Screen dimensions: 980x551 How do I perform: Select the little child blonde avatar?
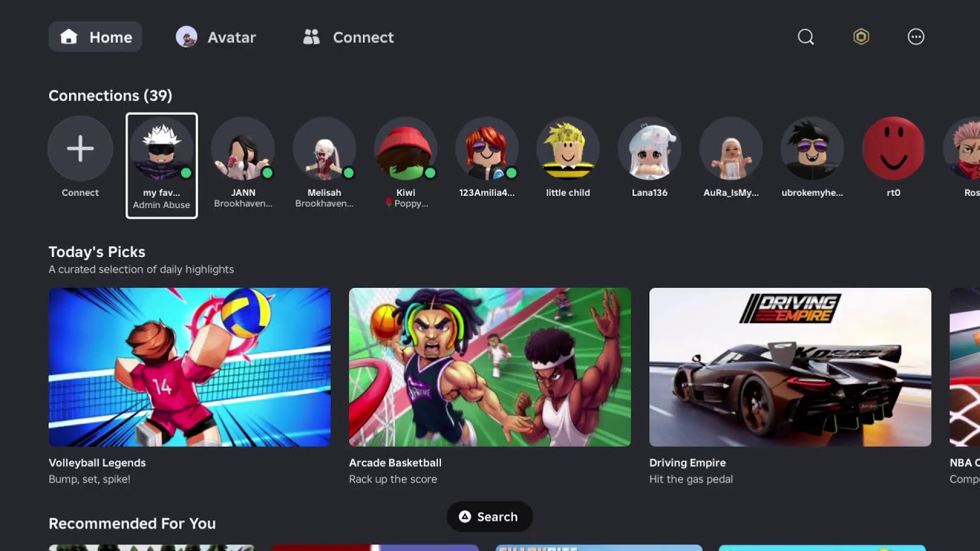tap(568, 148)
